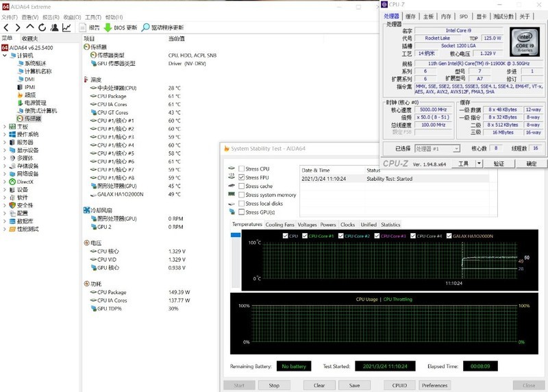Screen dimensions: 548x392
Task: Select 超频 flame item in the tree
Action: [x=26, y=95]
